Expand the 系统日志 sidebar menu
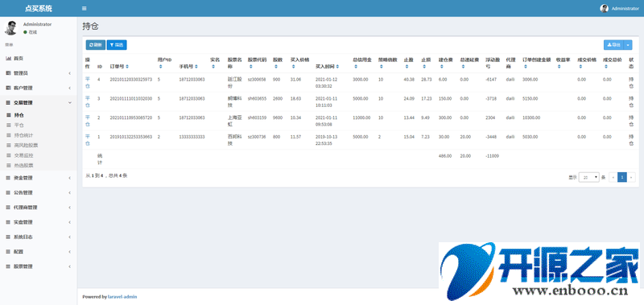644x305 pixels. 38,237
